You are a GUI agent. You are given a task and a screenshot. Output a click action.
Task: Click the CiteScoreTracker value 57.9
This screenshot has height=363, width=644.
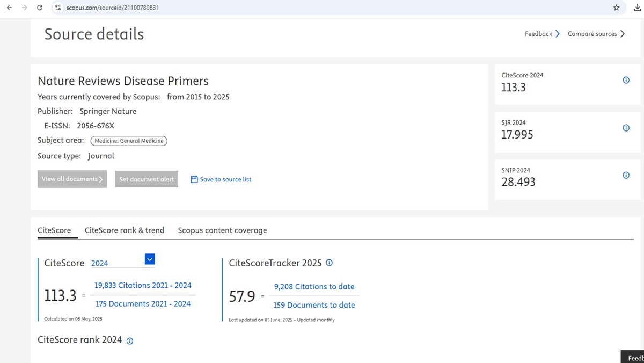point(242,296)
